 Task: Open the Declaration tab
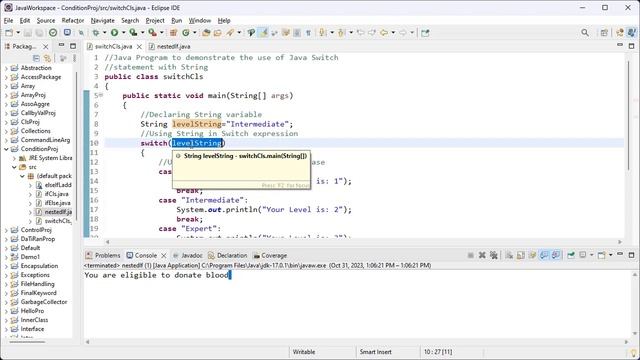pyautogui.click(x=227, y=256)
